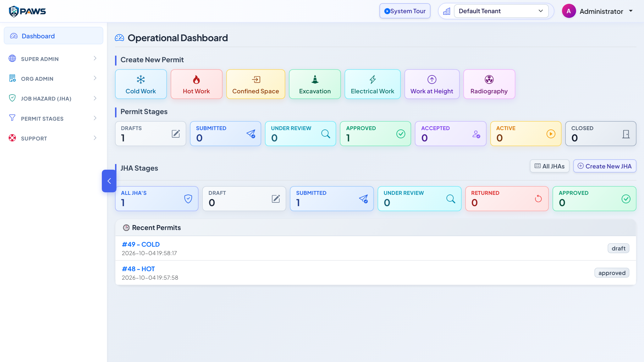The image size is (644, 362).
Task: Expand the Support menu
Action: click(x=53, y=138)
